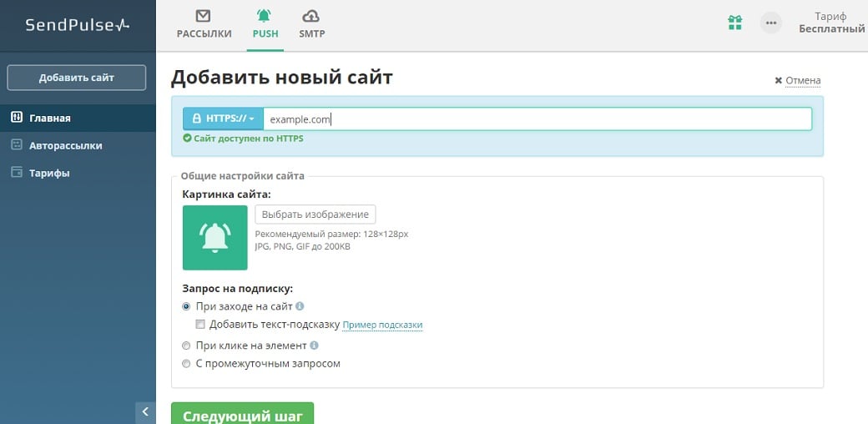
Task: Select 'С промежуточным запросом' radio option
Action: point(186,364)
